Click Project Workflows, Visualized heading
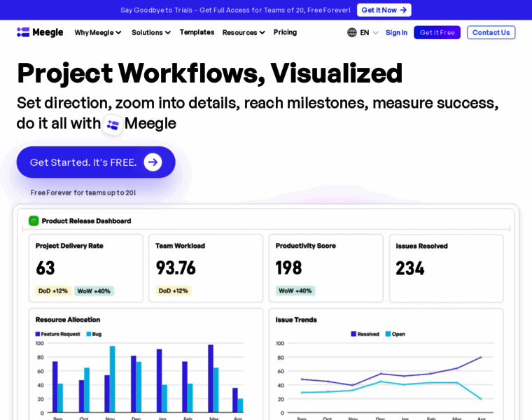The height and width of the screenshot is (420, 532). (x=210, y=73)
